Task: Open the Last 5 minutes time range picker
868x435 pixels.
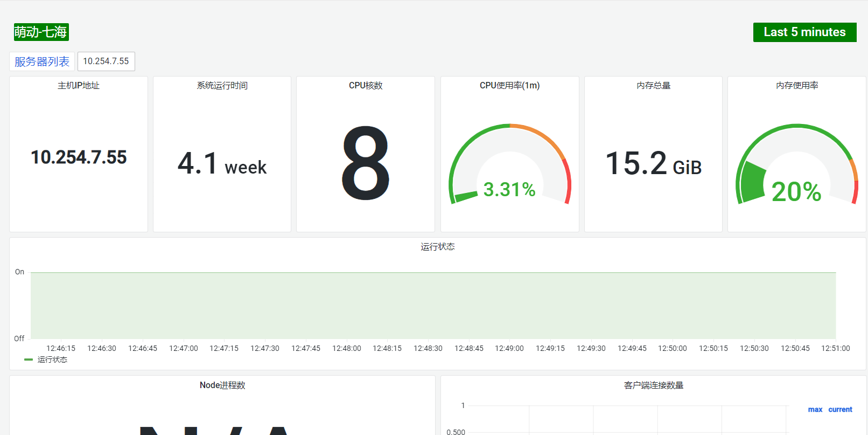Action: click(x=804, y=32)
